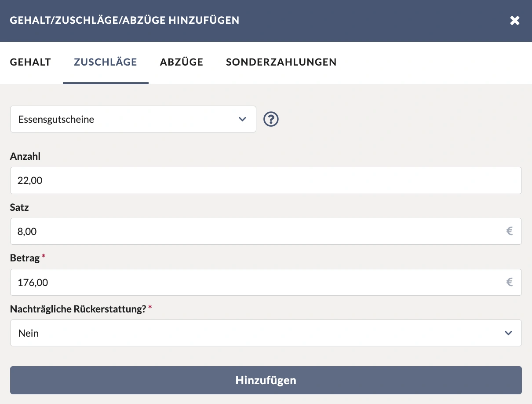
Task: Select the active Zuschläge tab
Action: point(105,62)
